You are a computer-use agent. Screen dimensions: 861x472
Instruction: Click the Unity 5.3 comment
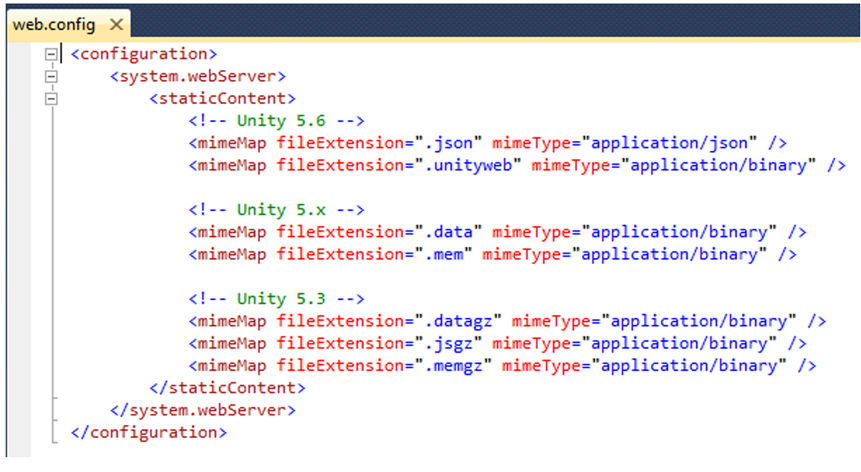(x=276, y=299)
